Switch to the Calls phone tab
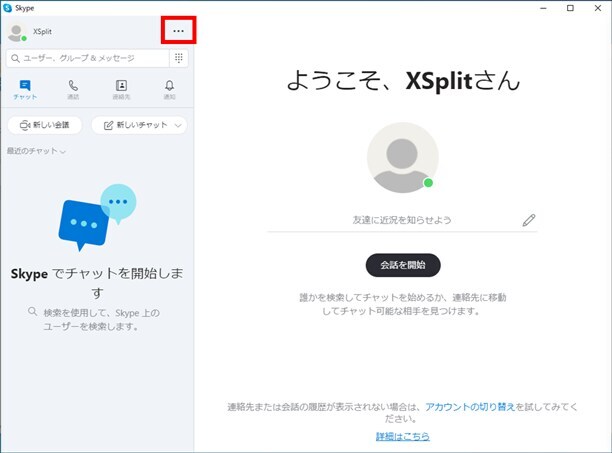 (x=73, y=90)
